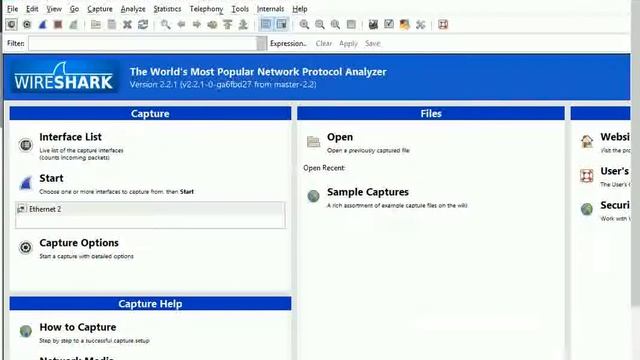Screen dimensions: 640x360
Task: Click the zoom in toolbar icon
Action: coord(304,24)
